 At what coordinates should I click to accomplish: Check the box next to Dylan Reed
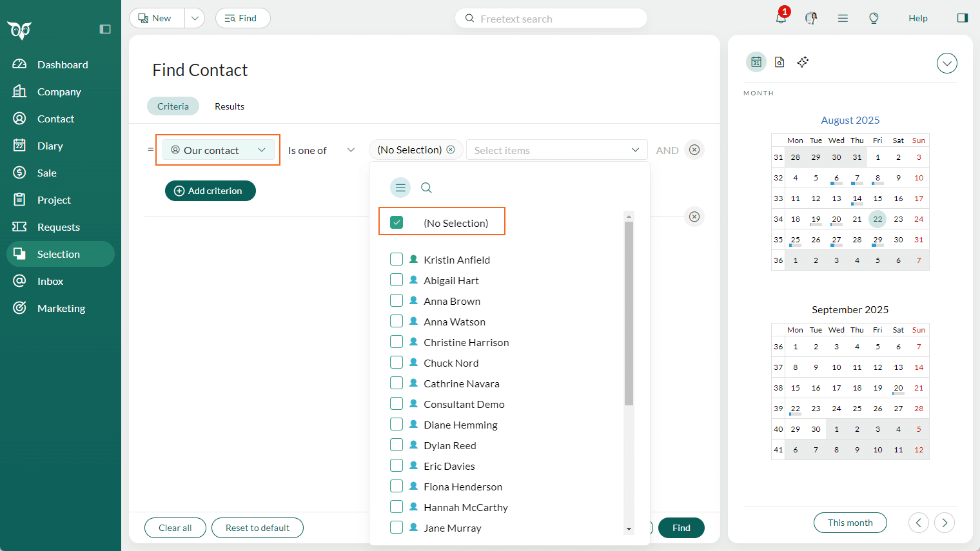pos(397,445)
